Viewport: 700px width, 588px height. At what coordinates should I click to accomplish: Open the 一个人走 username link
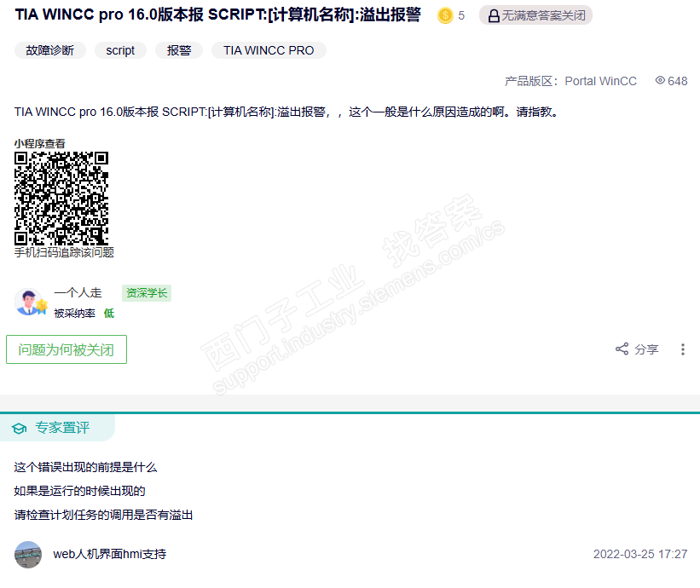pos(78,292)
